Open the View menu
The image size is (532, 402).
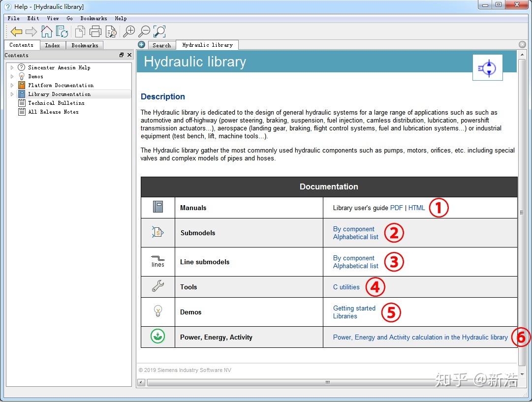click(53, 18)
